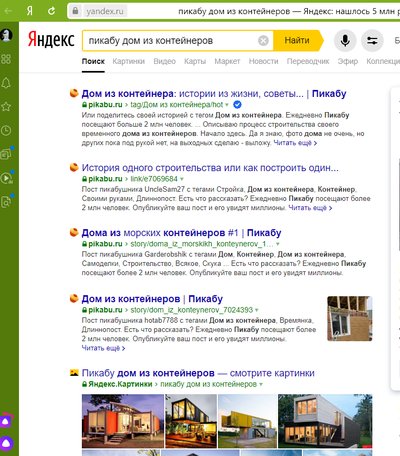
Task: Open notifications bell in sidebar
Action: 6,83
